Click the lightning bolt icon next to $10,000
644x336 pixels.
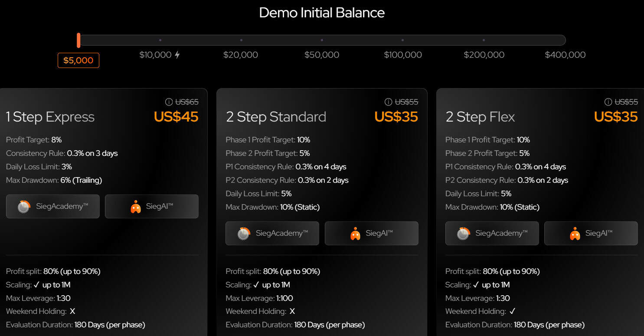(177, 55)
